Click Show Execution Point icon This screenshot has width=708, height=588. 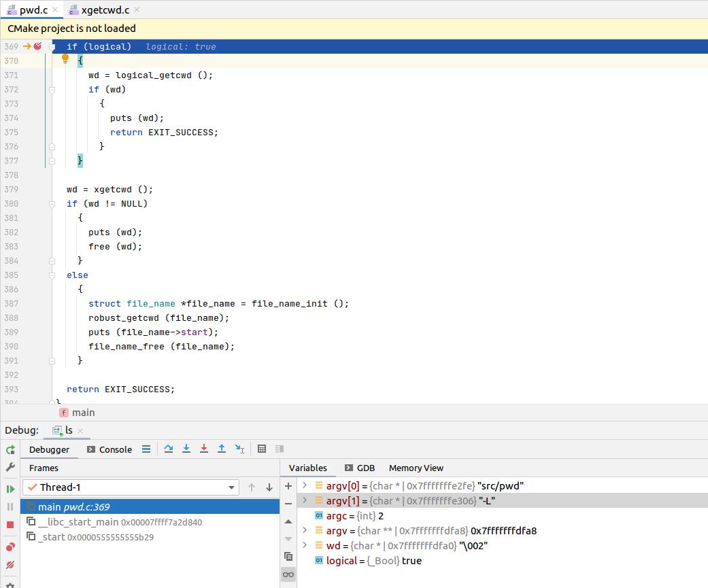click(x=146, y=449)
